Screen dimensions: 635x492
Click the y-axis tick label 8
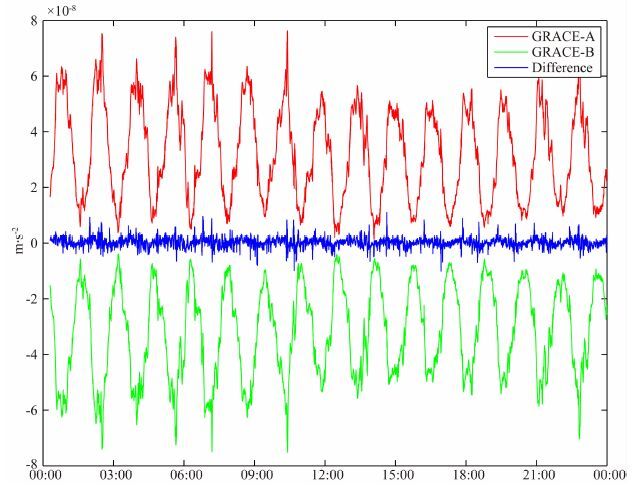tap(34, 20)
